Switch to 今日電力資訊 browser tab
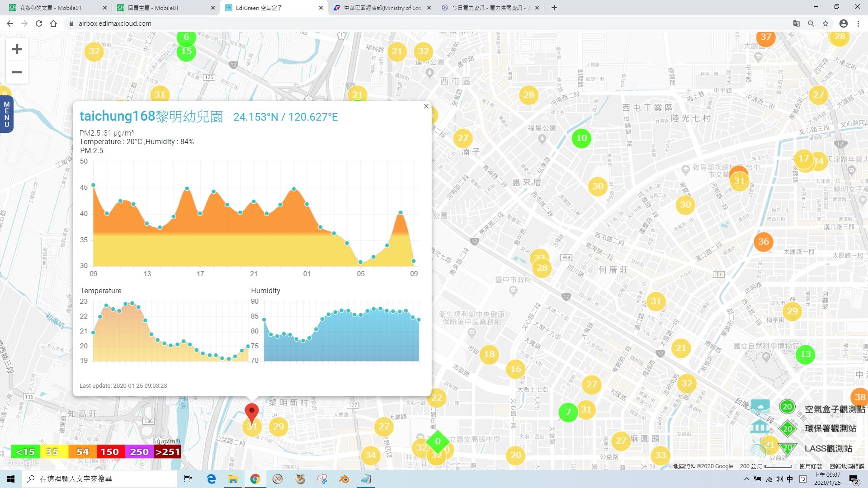This screenshot has width=868, height=488. 490,8
